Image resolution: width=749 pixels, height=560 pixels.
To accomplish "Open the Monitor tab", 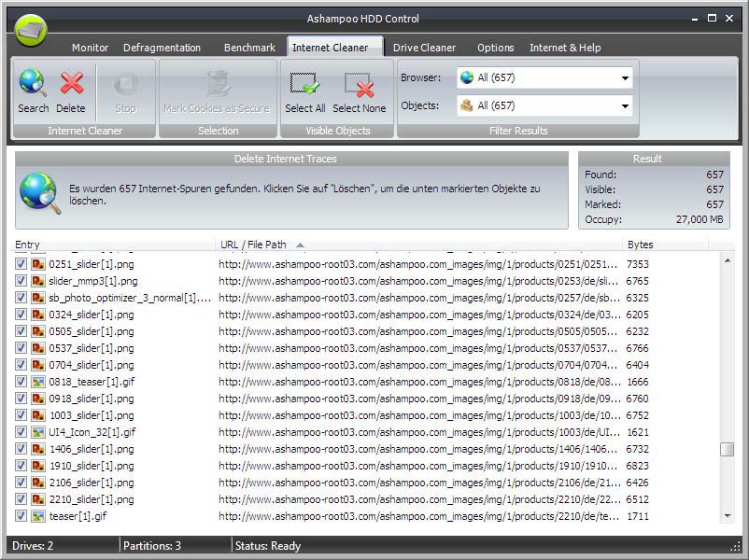I will tap(90, 48).
